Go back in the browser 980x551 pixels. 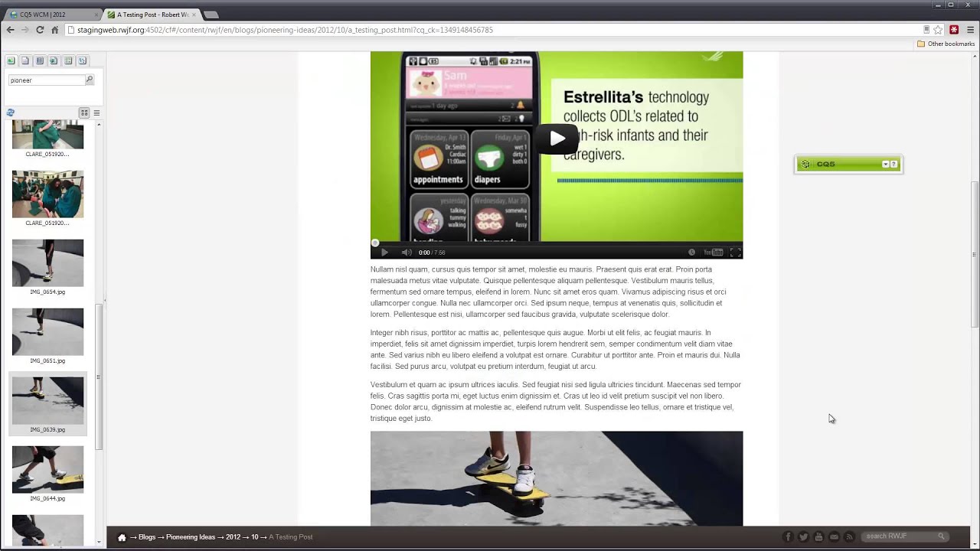click(10, 30)
